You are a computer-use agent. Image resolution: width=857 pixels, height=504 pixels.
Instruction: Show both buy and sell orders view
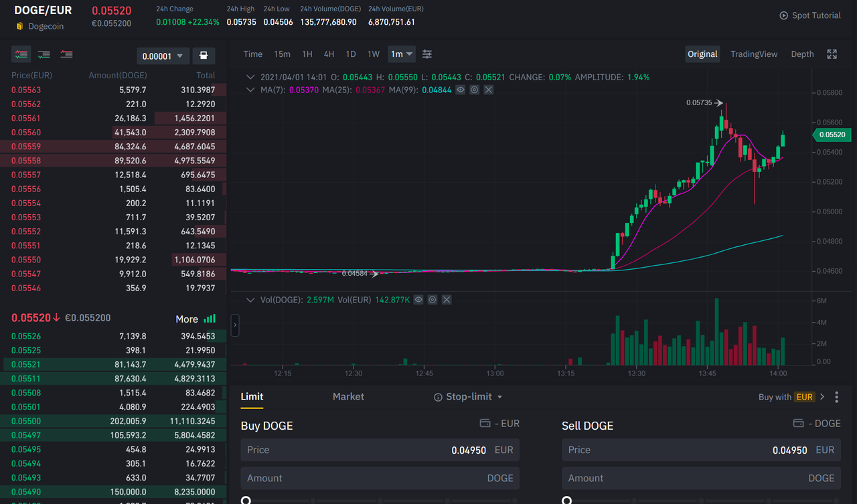pos(21,54)
